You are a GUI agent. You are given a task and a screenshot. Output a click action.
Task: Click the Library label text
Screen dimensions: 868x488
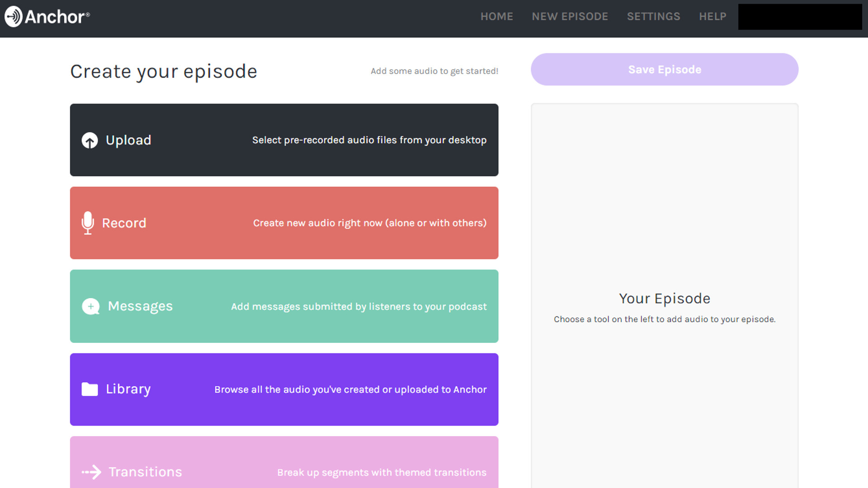pos(128,389)
